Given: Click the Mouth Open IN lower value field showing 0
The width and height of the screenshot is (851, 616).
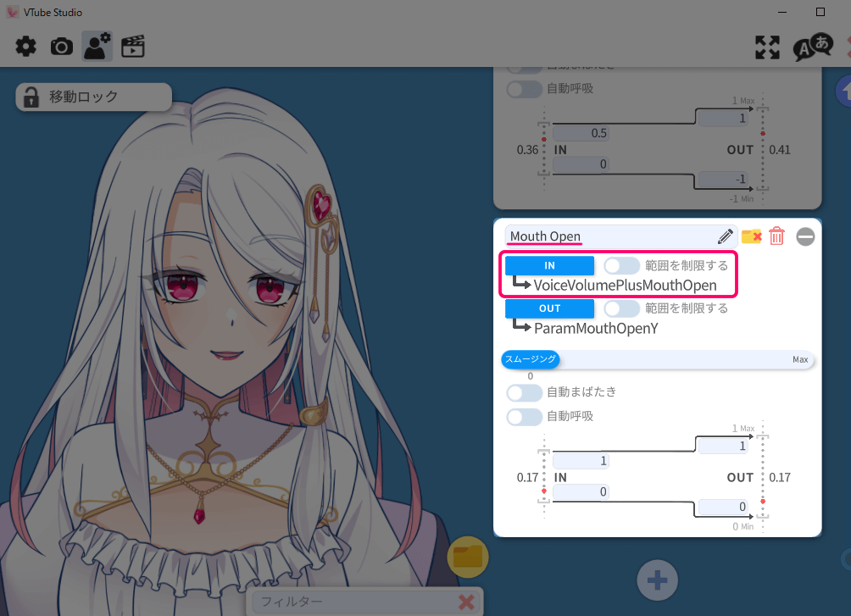Looking at the screenshot, I should pos(581,492).
